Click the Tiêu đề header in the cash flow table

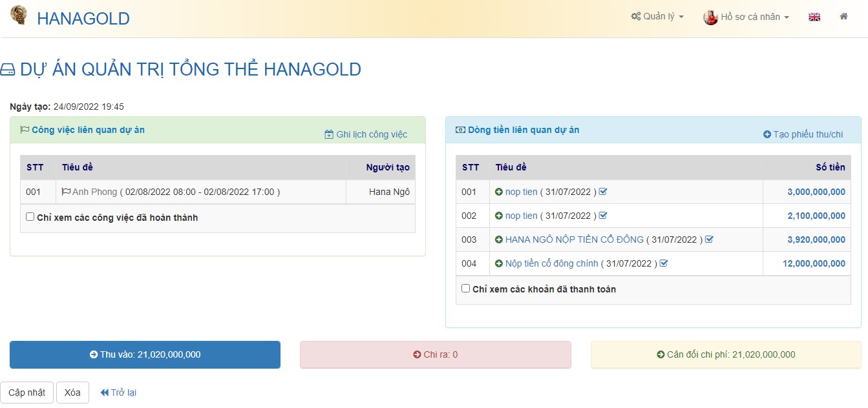click(626, 167)
